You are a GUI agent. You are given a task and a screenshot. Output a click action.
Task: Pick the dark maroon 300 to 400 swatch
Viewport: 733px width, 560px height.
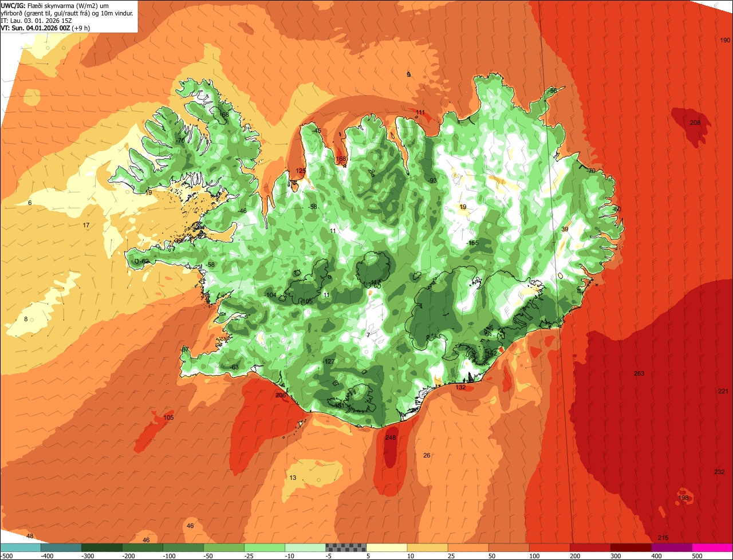pyautogui.click(x=631, y=547)
